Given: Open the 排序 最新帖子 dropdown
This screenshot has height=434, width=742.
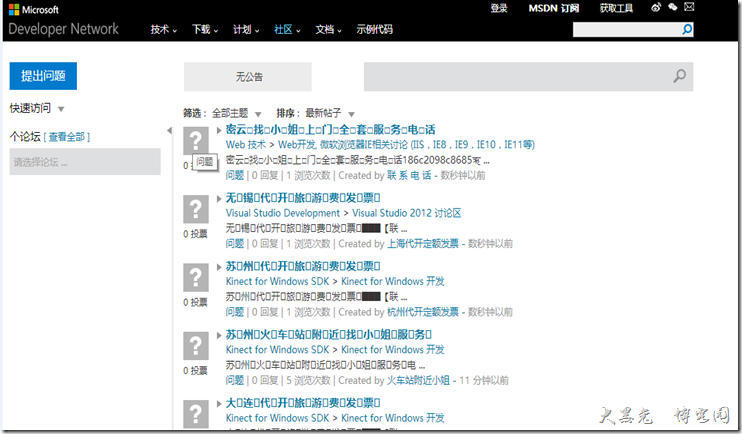Looking at the screenshot, I should (330, 113).
